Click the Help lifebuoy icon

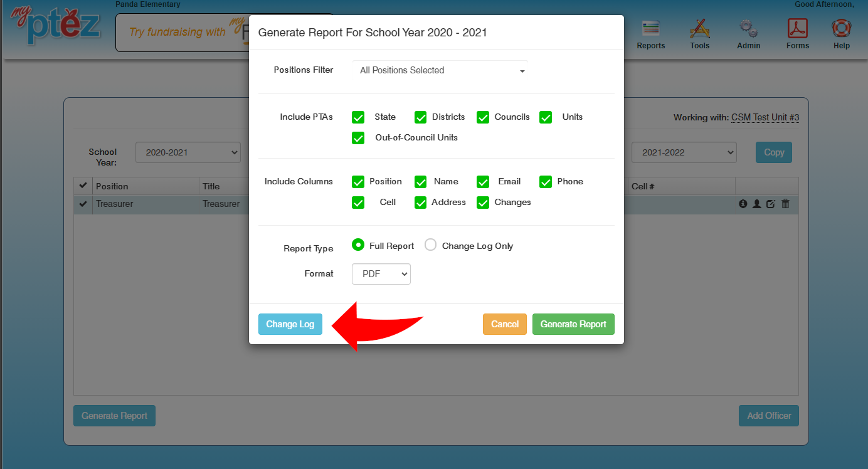(841, 29)
